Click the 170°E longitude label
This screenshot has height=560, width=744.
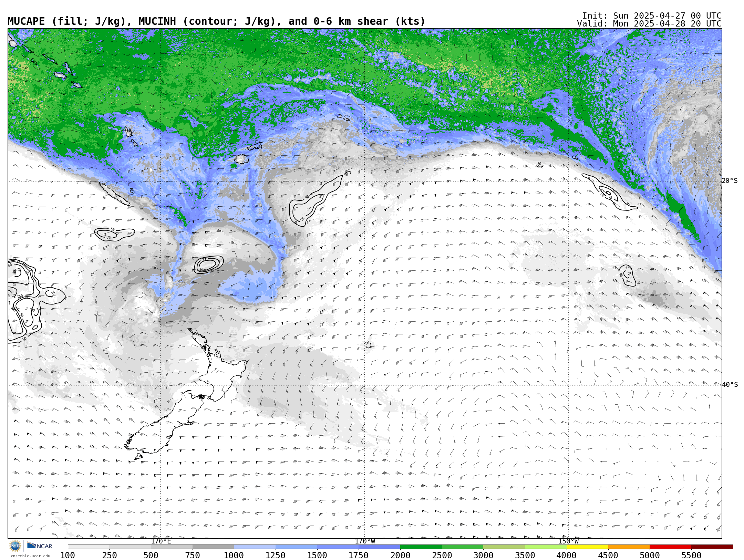(161, 541)
